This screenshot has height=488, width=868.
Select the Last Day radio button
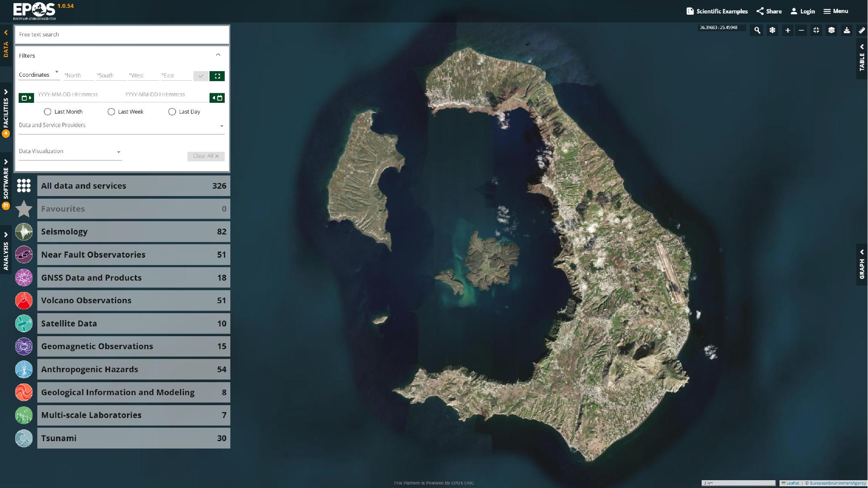click(x=172, y=112)
